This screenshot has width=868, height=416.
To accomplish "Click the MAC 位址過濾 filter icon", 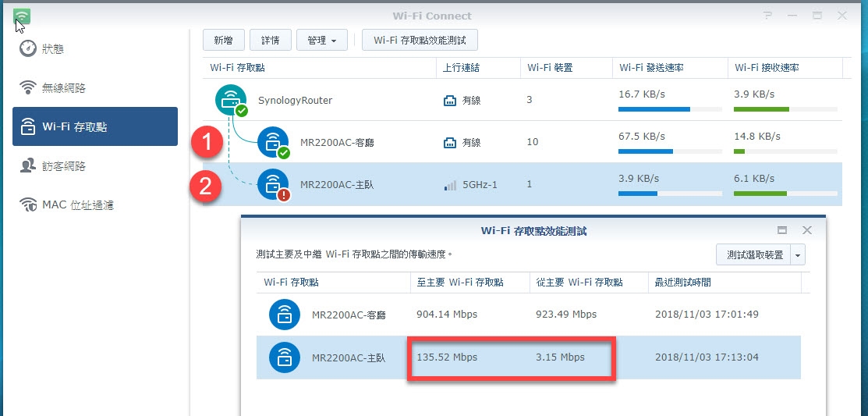I will point(27,205).
